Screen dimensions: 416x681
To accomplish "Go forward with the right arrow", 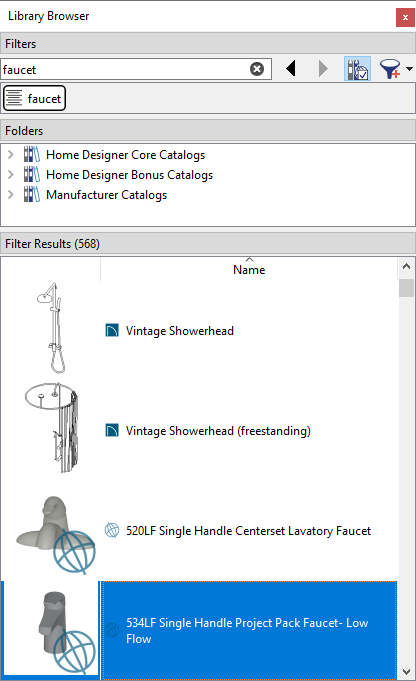I will (x=323, y=69).
